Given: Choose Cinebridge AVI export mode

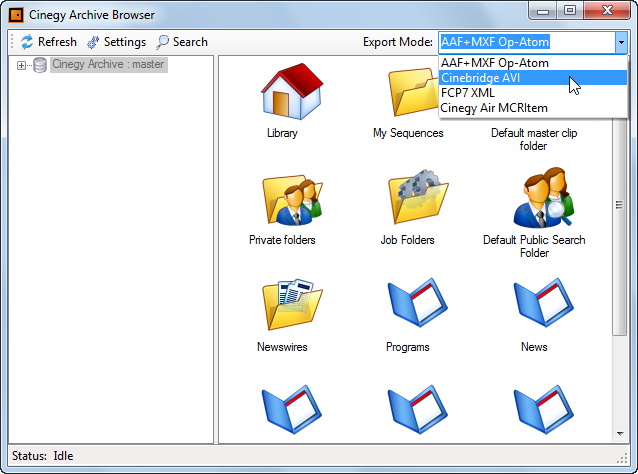Looking at the screenshot, I should [x=533, y=78].
